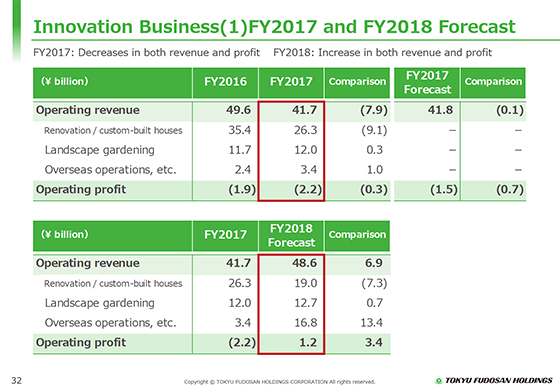Click the Tokyu Fudosan Holdings logo

coord(494,380)
